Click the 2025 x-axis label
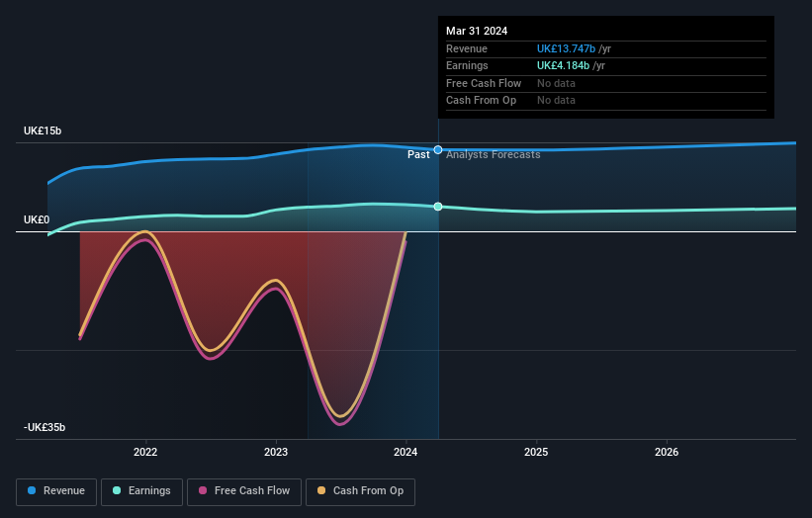The width and height of the screenshot is (812, 518). coord(536,452)
